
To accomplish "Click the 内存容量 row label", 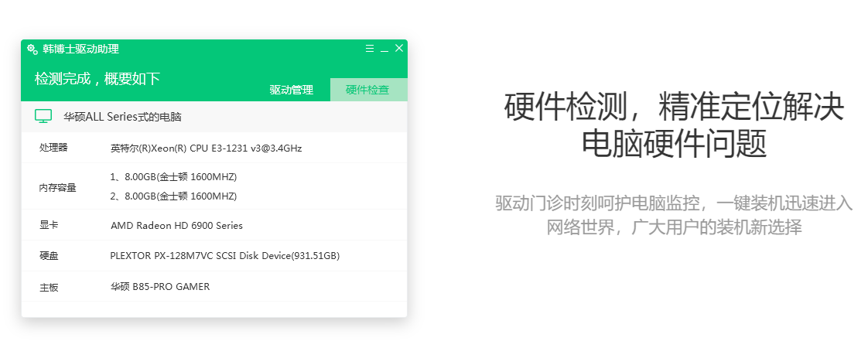I will point(57,188).
